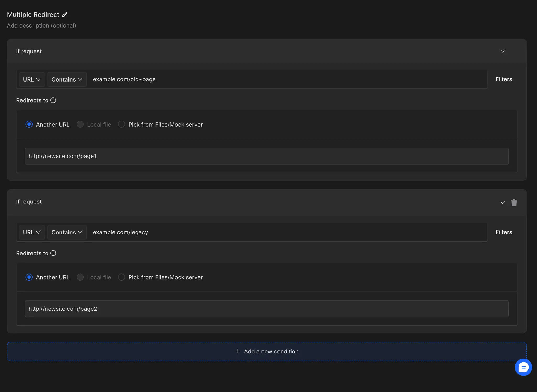Open the chat support bubble

click(523, 367)
